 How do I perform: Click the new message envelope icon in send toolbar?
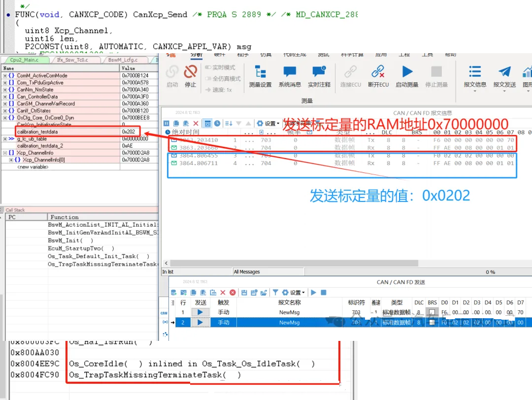pyautogui.click(x=184, y=293)
